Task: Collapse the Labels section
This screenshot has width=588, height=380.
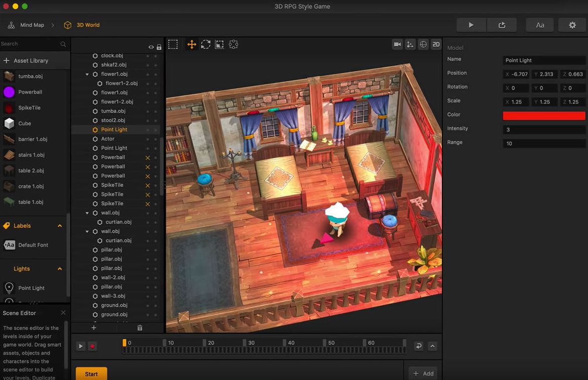Action: pos(60,225)
